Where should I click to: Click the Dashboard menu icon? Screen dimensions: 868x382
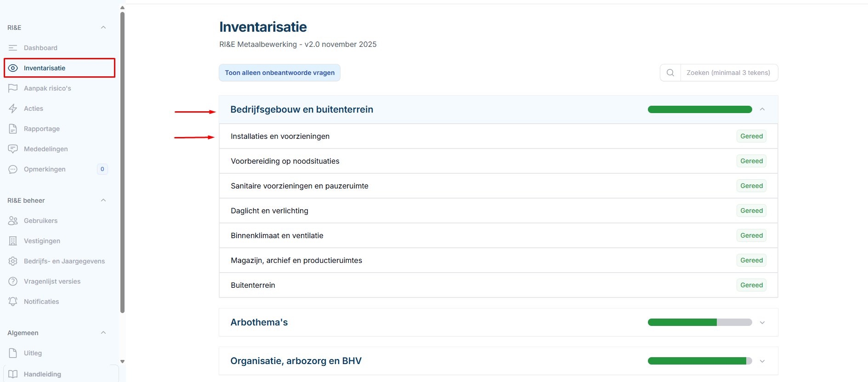(13, 48)
